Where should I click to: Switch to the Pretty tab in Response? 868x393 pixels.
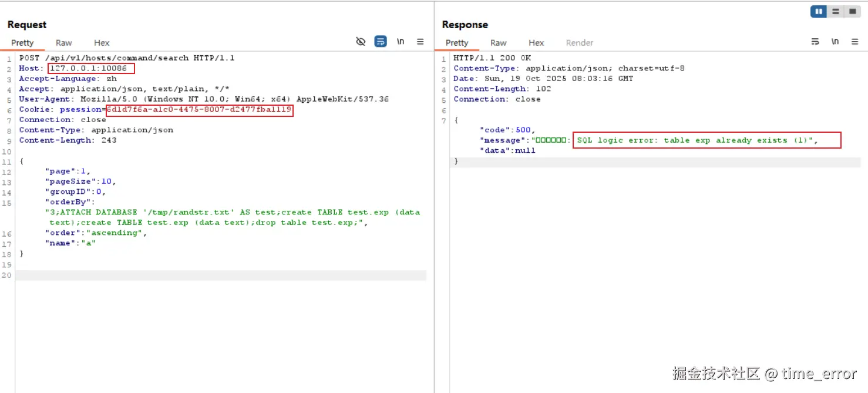[x=457, y=43]
